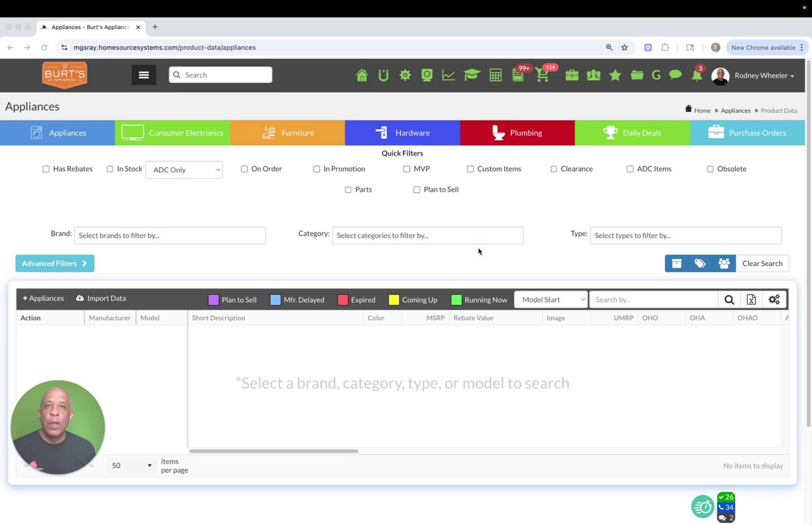The width and height of the screenshot is (812, 525).
Task: Check the Parts filter
Action: (348, 190)
